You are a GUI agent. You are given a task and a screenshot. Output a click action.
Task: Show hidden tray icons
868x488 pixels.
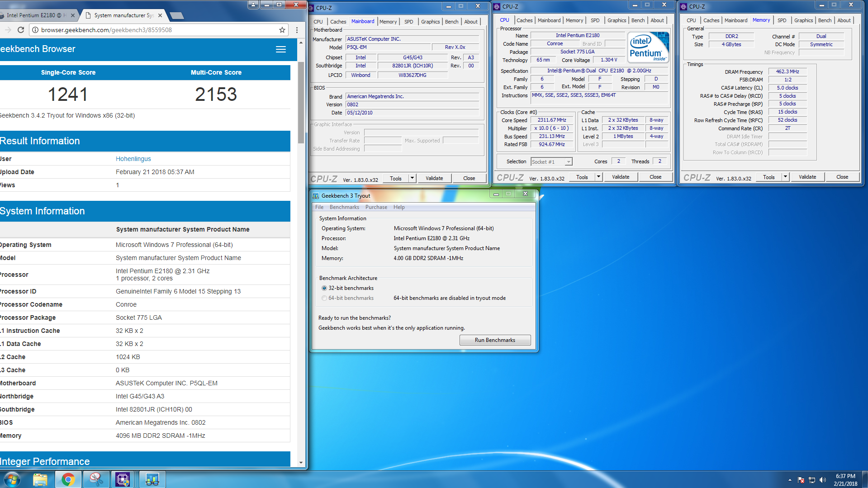pos(790,480)
